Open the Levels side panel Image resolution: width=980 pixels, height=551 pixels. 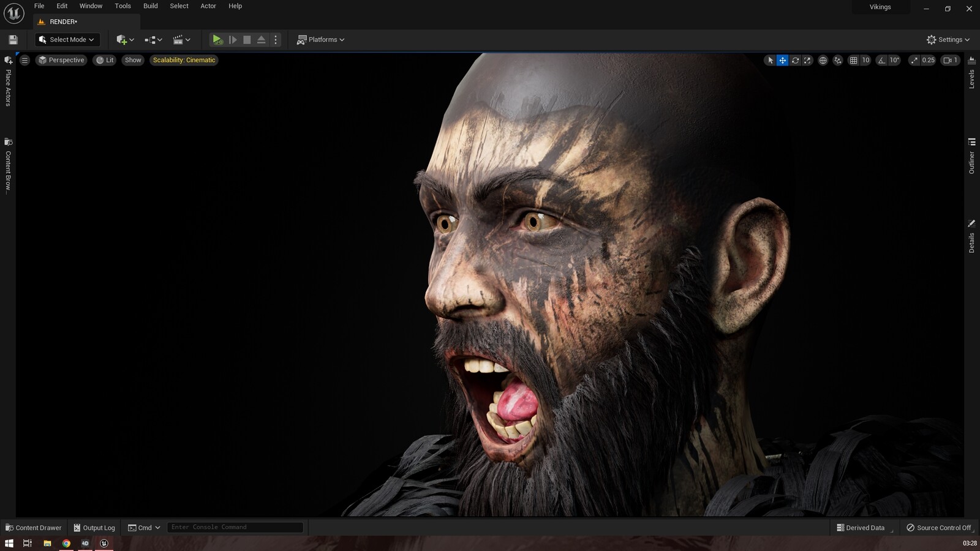pos(971,73)
